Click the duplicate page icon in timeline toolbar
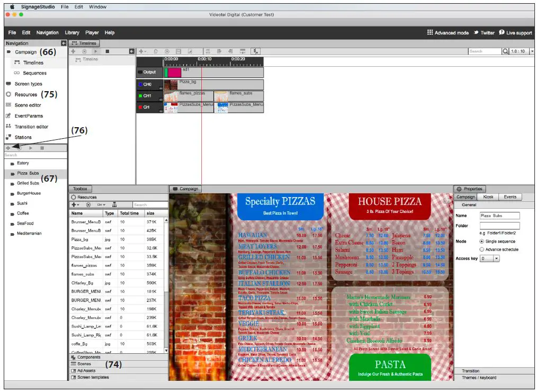536x392 pixels. 156,51
